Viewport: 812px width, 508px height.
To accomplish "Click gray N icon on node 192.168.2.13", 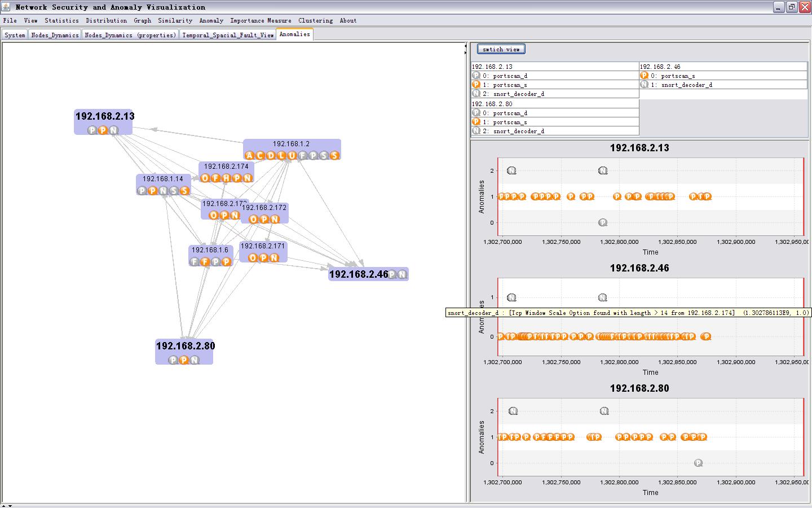I will pyautogui.click(x=113, y=130).
